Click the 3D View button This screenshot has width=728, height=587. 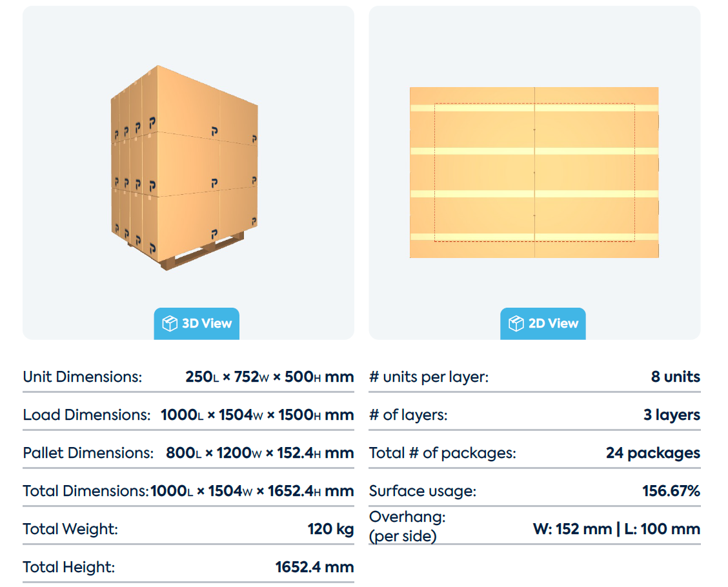196,323
